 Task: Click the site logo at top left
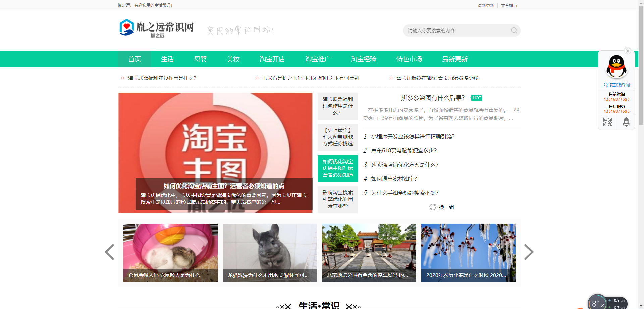pos(157,28)
